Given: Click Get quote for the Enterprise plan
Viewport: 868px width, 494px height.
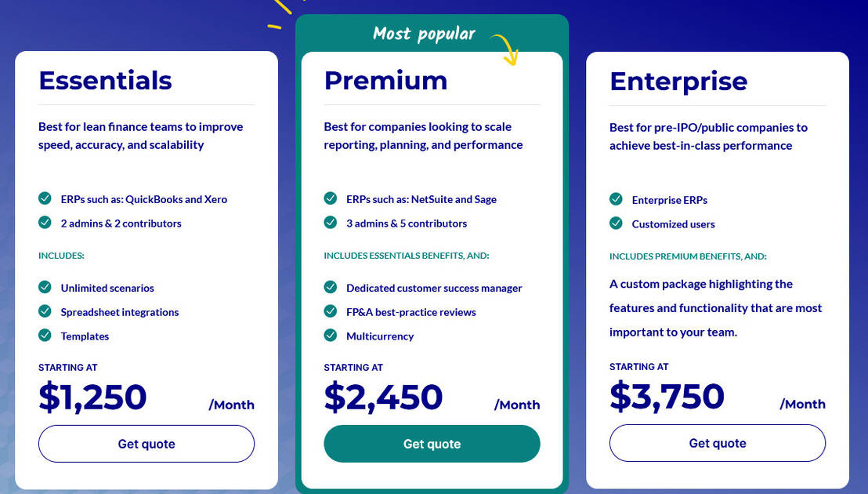Looking at the screenshot, I should pyautogui.click(x=717, y=443).
